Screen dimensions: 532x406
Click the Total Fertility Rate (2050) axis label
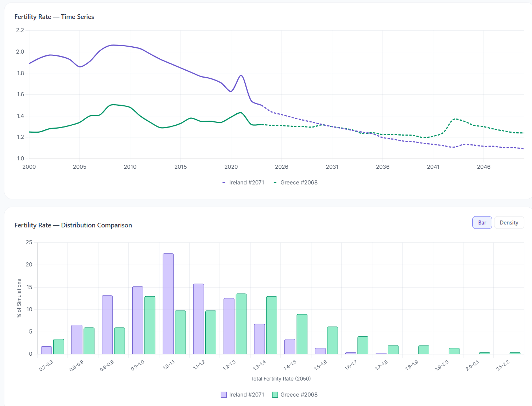point(280,379)
